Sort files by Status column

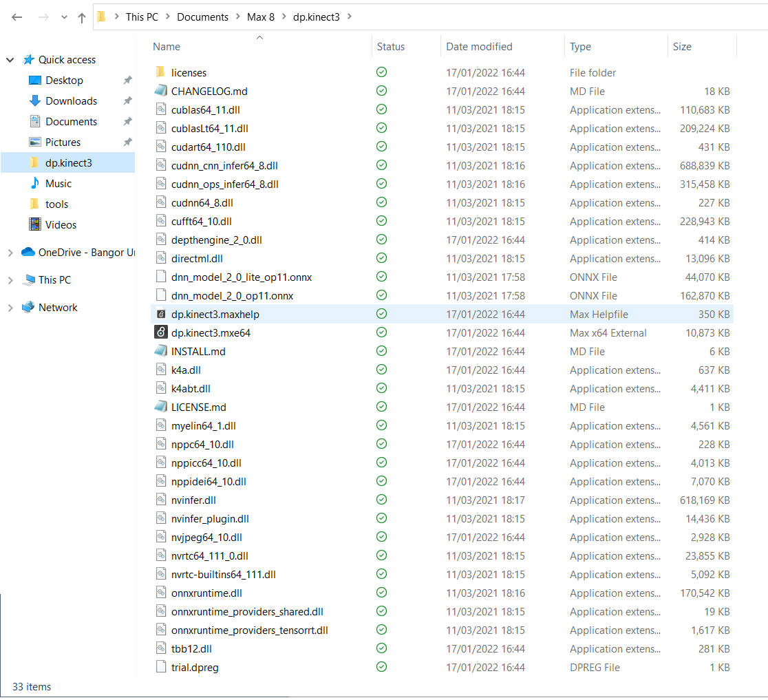coord(391,47)
